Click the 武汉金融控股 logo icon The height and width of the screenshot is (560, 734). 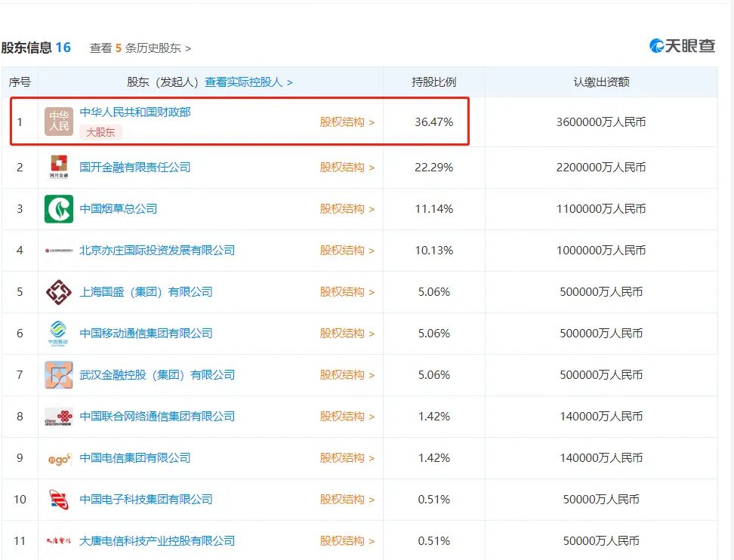click(59, 375)
